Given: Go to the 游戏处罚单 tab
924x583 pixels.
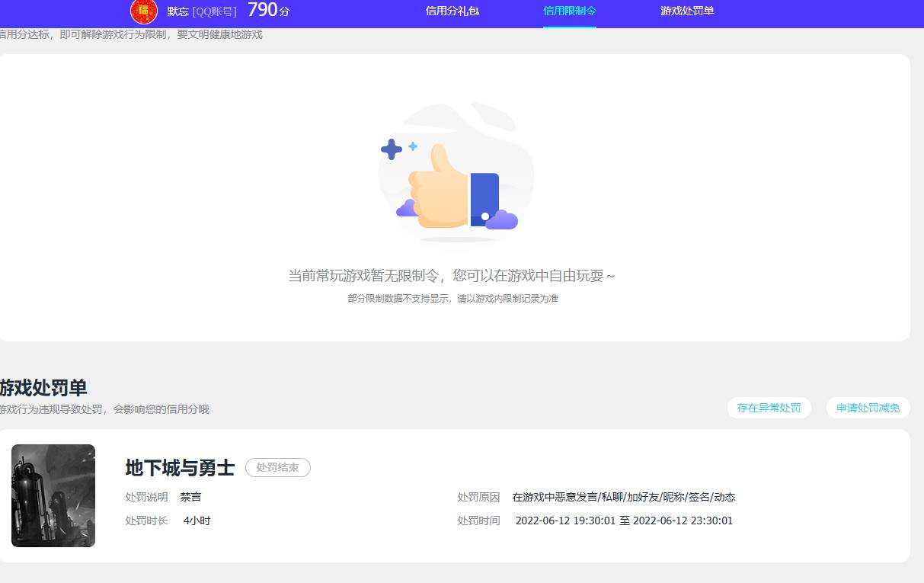Looking at the screenshot, I should pos(687,11).
